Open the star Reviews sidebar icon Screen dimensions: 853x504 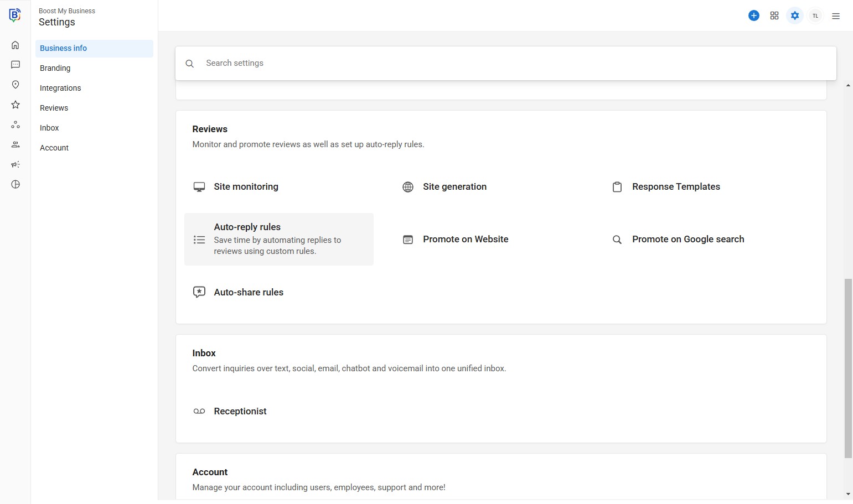(15, 105)
